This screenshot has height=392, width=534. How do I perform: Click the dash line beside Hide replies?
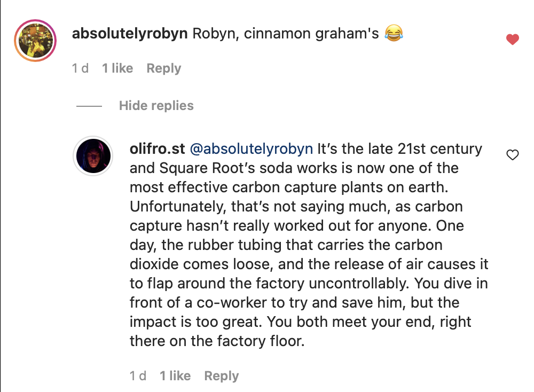(x=89, y=106)
